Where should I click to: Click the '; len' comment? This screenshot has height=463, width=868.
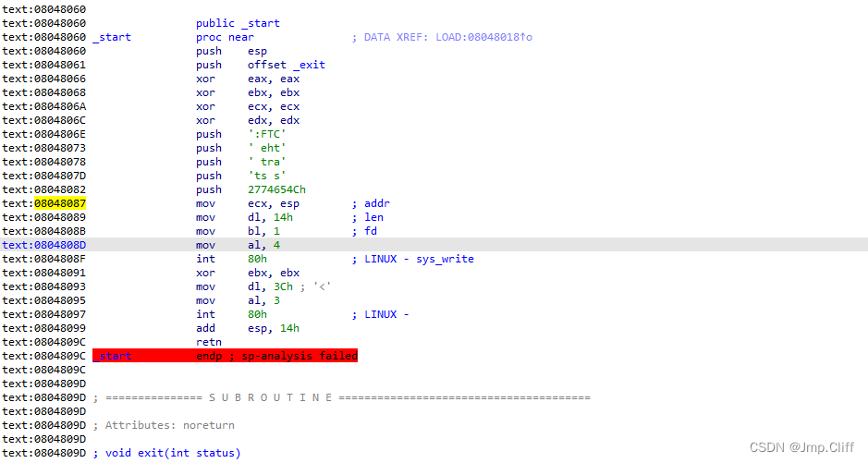point(368,217)
